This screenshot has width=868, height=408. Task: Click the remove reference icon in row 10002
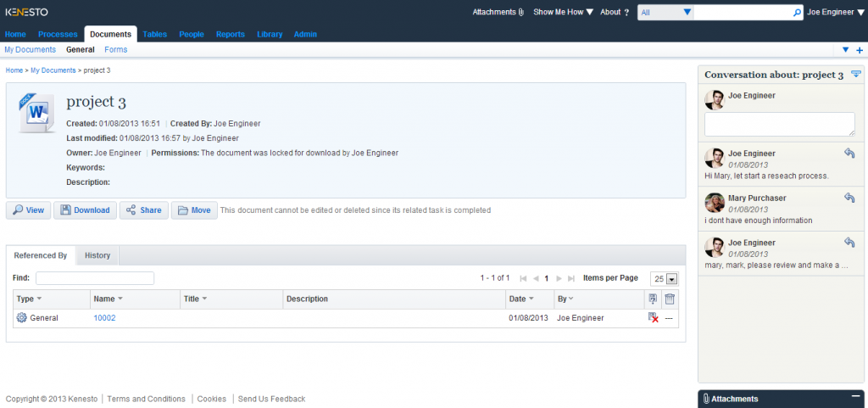[x=654, y=318]
